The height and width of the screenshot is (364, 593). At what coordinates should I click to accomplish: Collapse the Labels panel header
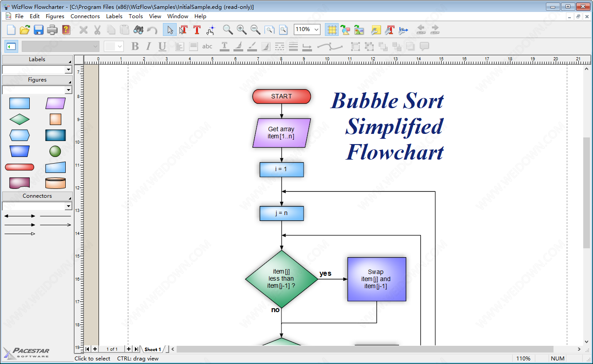[x=37, y=59]
